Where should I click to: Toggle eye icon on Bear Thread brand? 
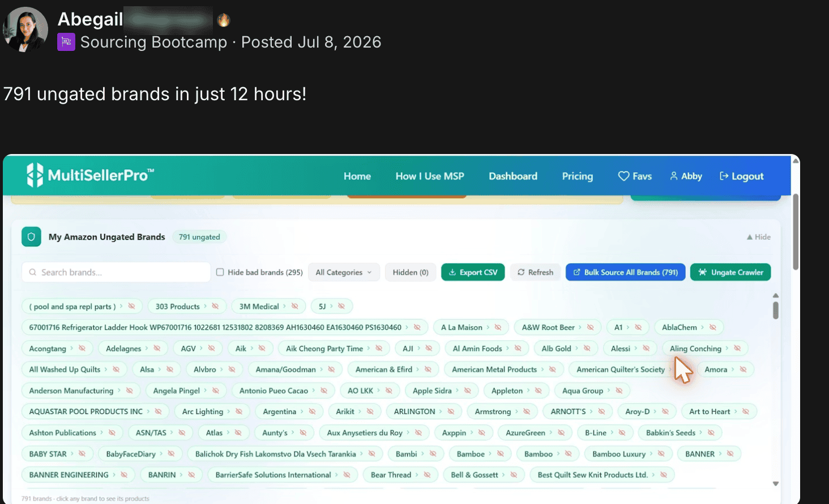tap(427, 475)
